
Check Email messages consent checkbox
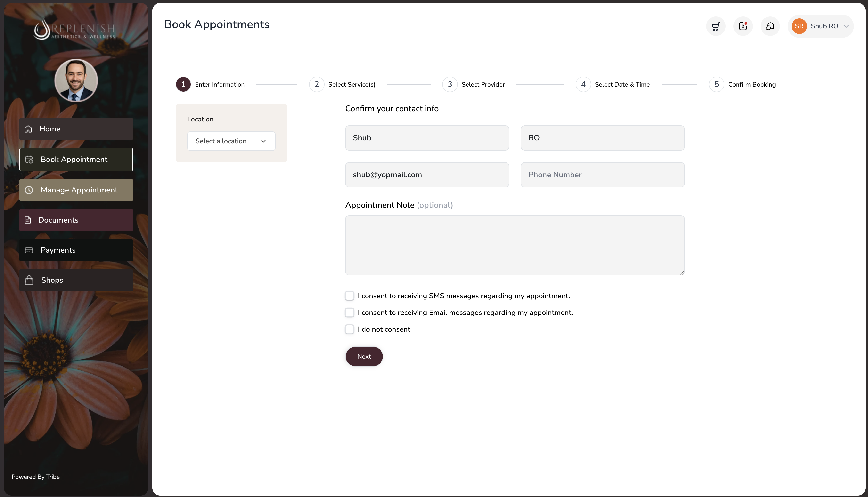(x=349, y=313)
